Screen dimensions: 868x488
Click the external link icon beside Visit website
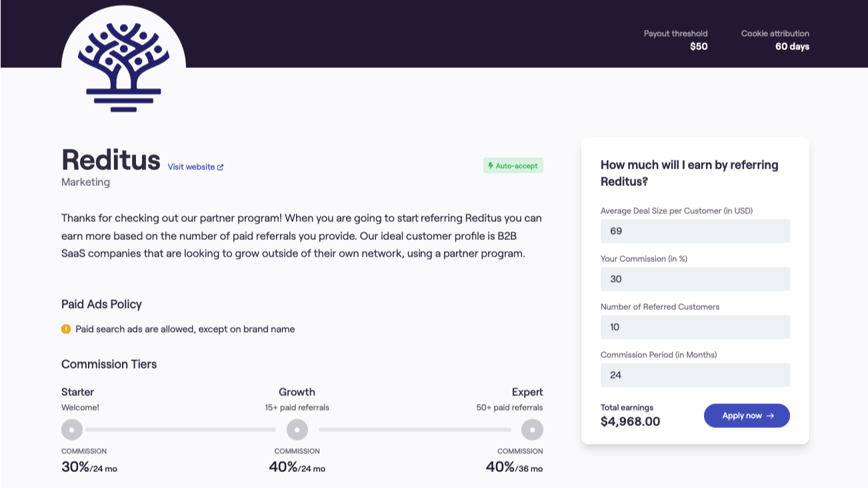221,167
